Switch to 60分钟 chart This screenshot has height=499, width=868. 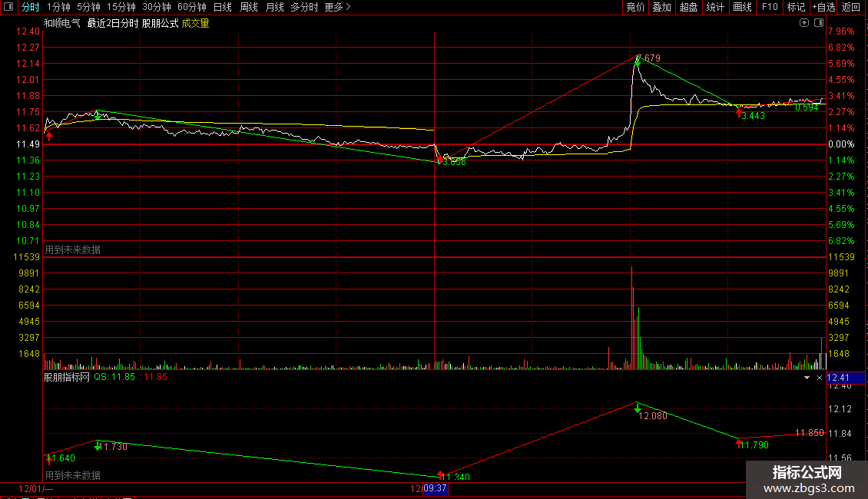tap(191, 7)
